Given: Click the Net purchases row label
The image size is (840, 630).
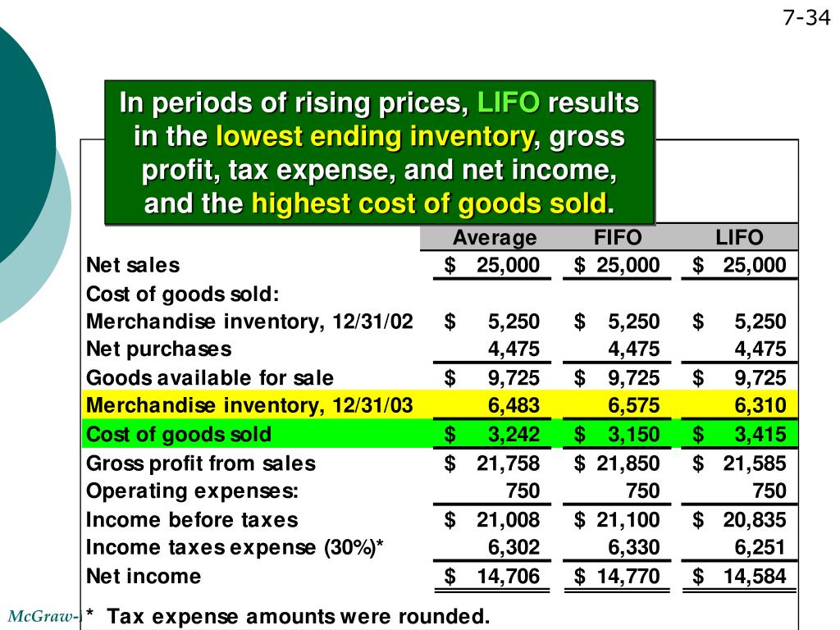Looking at the screenshot, I should (159, 349).
